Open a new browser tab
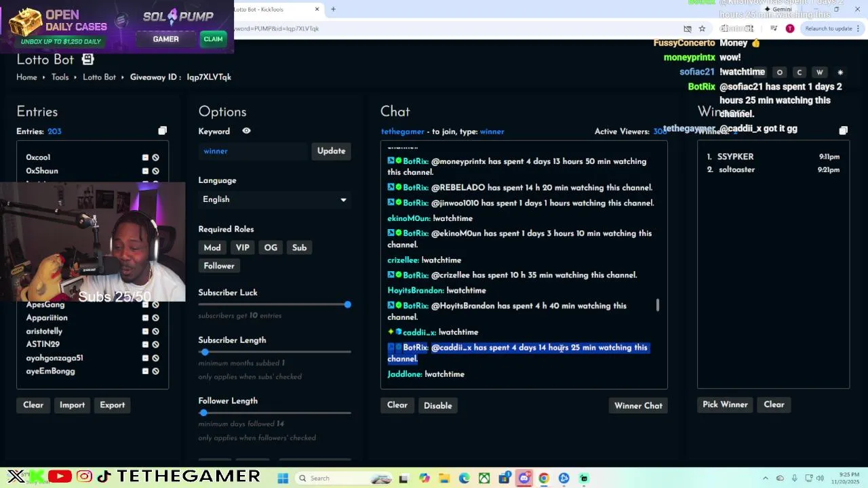 pyautogui.click(x=333, y=9)
